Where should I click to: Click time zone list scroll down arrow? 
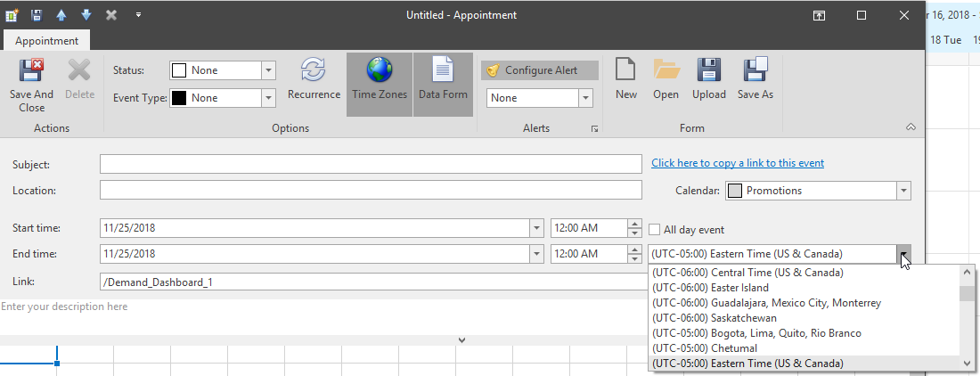point(967,364)
